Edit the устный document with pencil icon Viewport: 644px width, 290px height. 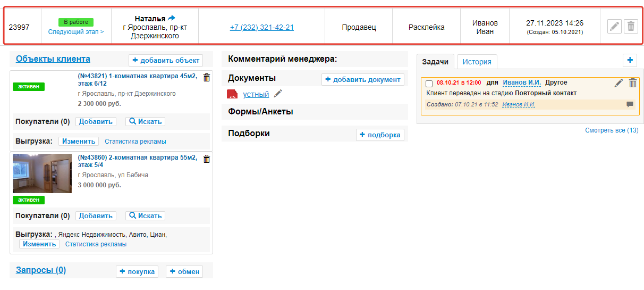[x=278, y=94]
